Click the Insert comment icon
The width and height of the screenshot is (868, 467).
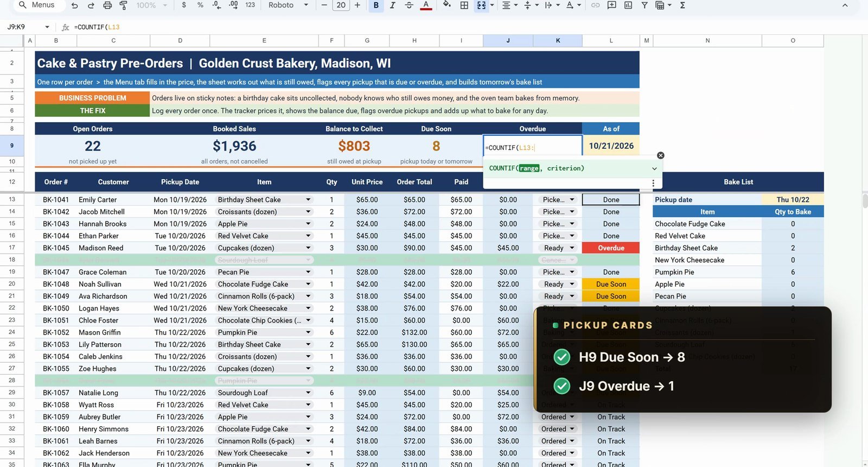click(x=611, y=5)
